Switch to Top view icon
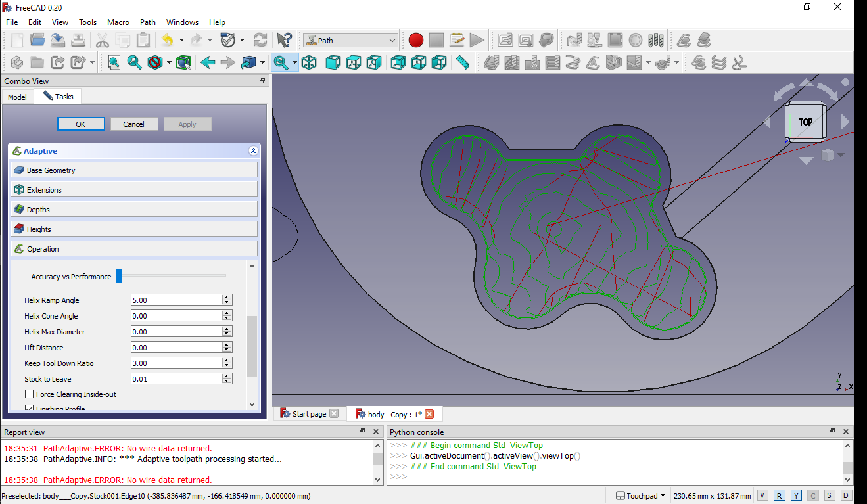The image size is (867, 504). coord(353,62)
